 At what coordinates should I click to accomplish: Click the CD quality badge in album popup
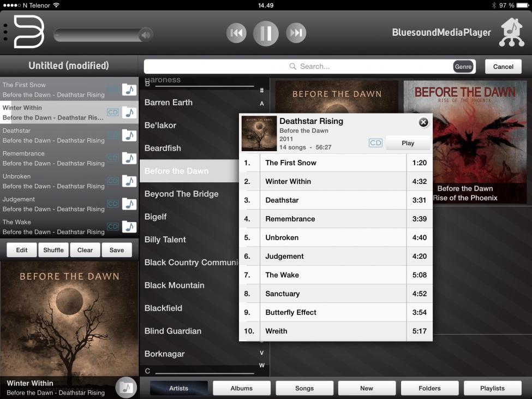click(x=375, y=143)
